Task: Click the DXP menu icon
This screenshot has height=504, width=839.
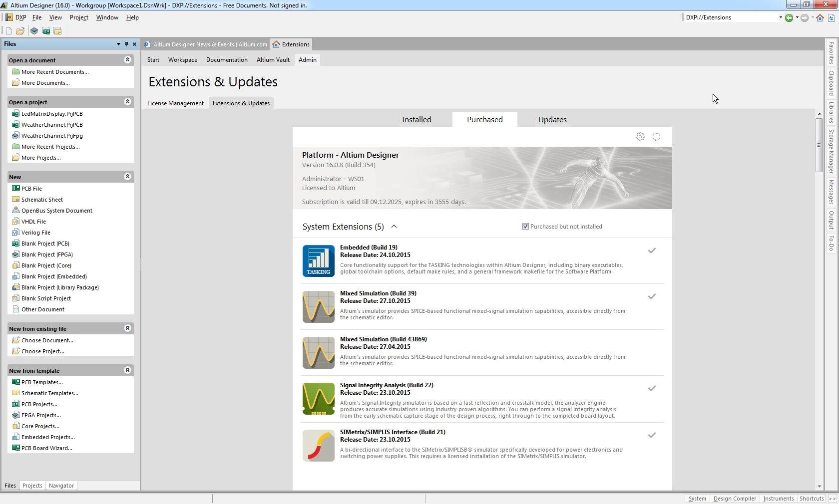Action: pyautogui.click(x=8, y=17)
